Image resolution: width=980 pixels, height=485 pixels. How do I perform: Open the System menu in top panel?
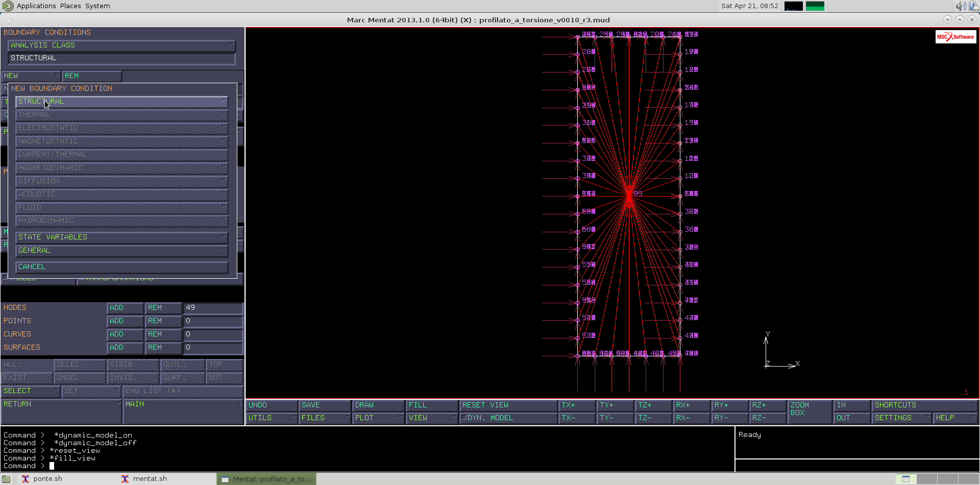[97, 6]
